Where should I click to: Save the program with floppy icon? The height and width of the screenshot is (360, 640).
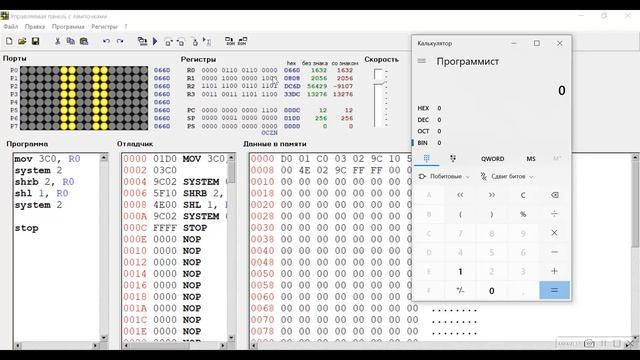[36, 41]
